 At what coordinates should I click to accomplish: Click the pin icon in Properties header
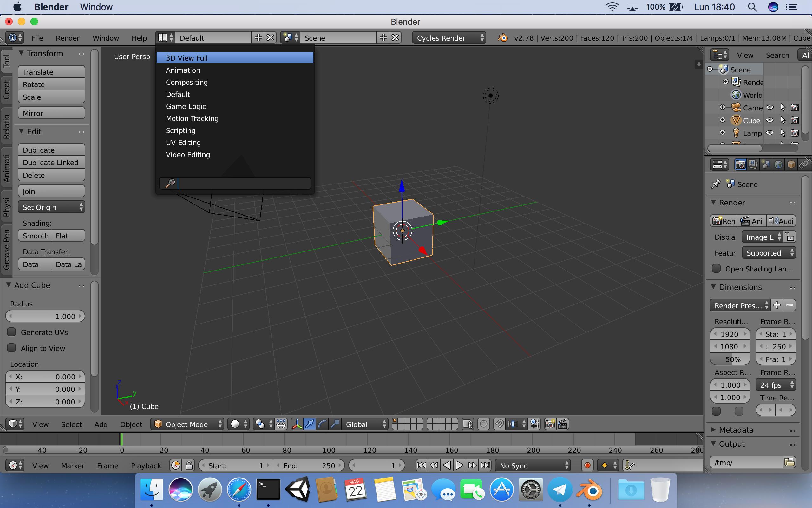coord(716,184)
